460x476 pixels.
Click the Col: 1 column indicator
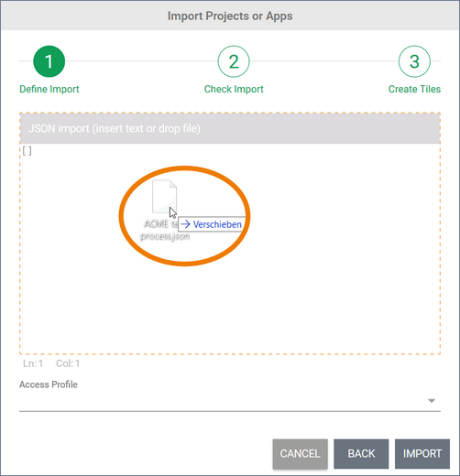click(68, 363)
